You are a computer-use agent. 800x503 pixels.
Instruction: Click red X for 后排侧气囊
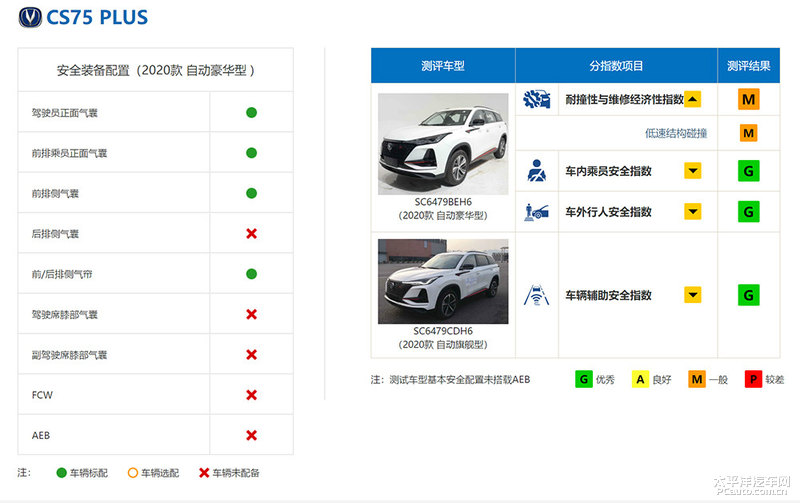pos(252,234)
